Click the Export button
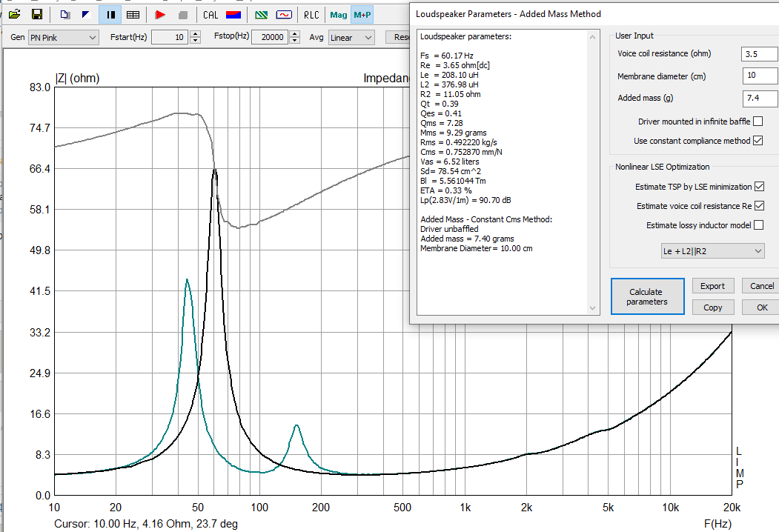The image size is (779, 532). point(712,286)
